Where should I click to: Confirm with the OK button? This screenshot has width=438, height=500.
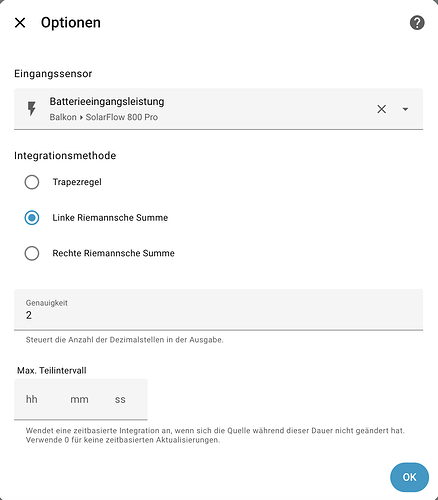coord(409,477)
